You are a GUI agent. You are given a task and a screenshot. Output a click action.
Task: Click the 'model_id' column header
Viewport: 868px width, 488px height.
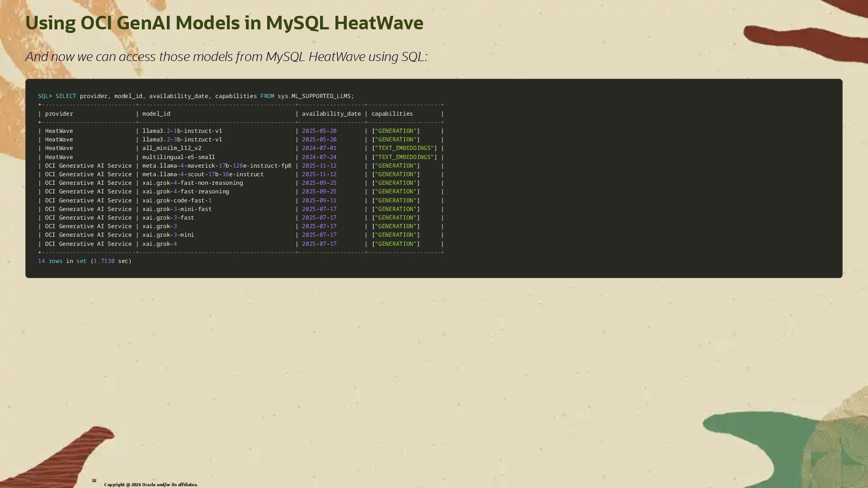[x=156, y=114]
